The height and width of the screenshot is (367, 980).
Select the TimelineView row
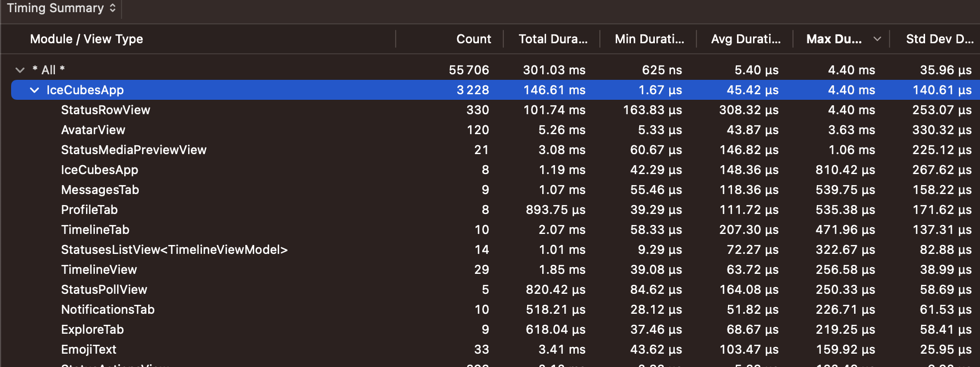[x=495, y=269]
